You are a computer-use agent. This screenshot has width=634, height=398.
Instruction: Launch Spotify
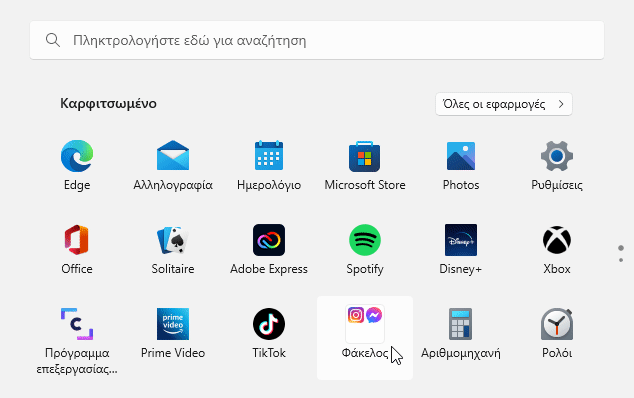coord(365,250)
